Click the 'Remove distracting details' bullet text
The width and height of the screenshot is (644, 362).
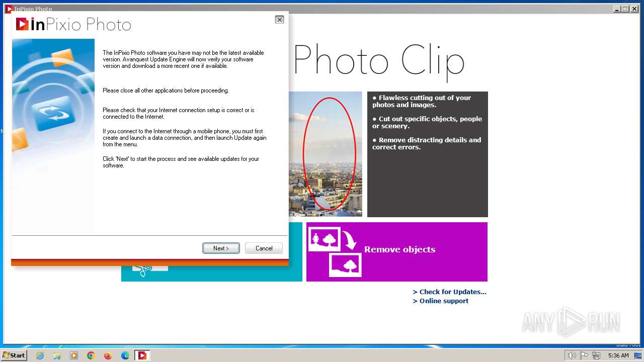(427, 143)
